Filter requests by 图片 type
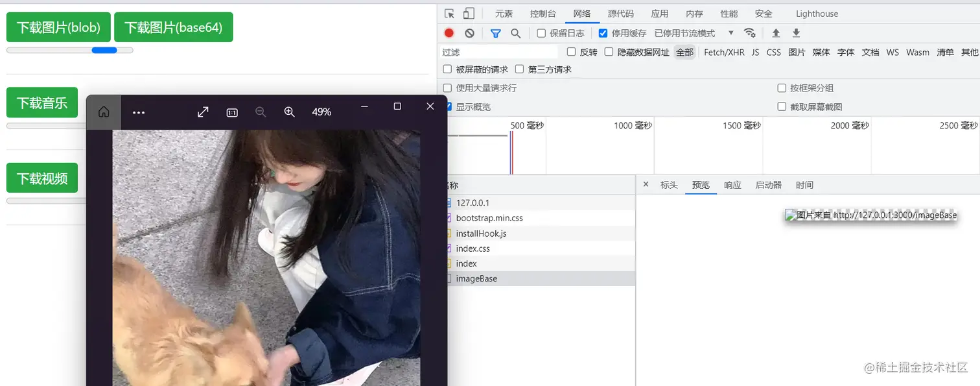 pyautogui.click(x=797, y=52)
